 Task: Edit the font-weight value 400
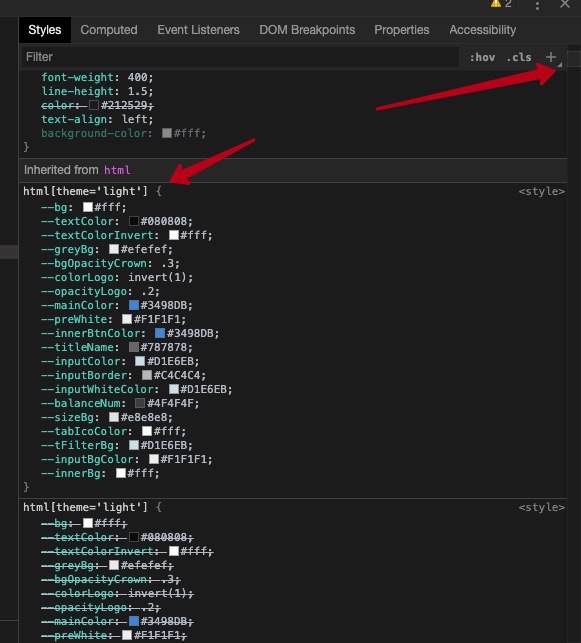click(x=137, y=78)
